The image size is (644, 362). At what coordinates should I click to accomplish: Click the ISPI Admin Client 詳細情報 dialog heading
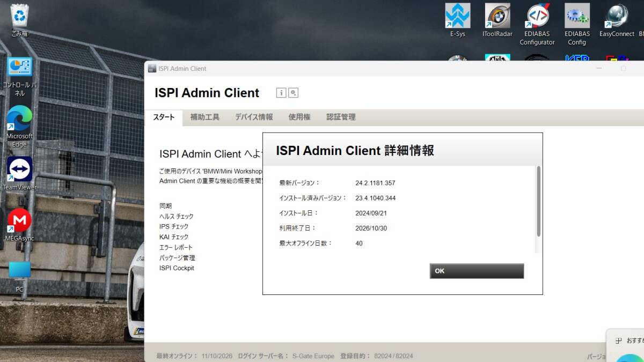[355, 151]
